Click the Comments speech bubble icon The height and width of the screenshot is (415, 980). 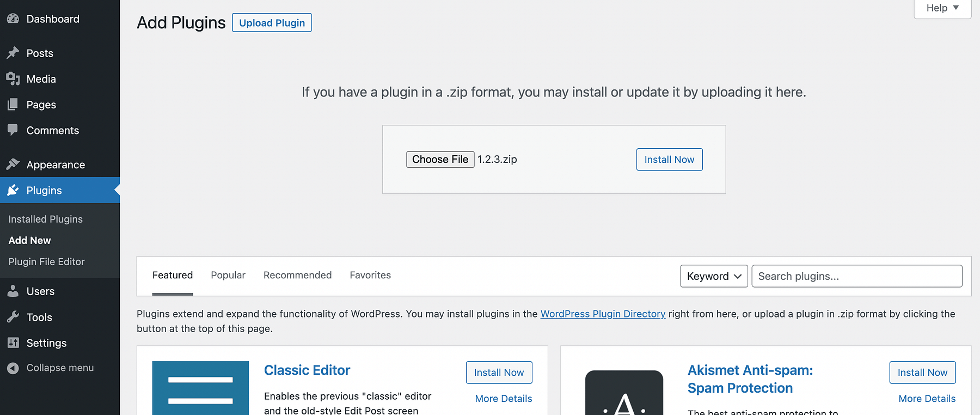[x=13, y=130]
